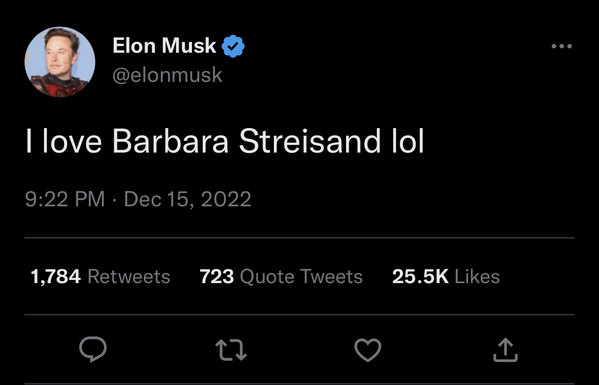This screenshot has width=599, height=385.
Task: Open the three-dot more options menu
Action: click(x=562, y=46)
